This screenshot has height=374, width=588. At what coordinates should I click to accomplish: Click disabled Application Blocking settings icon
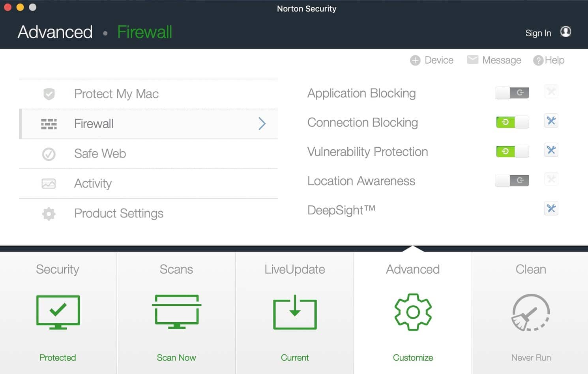(551, 92)
